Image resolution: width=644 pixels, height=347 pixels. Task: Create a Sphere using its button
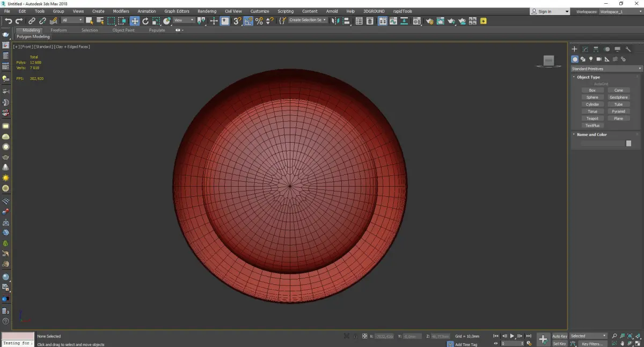592,98
